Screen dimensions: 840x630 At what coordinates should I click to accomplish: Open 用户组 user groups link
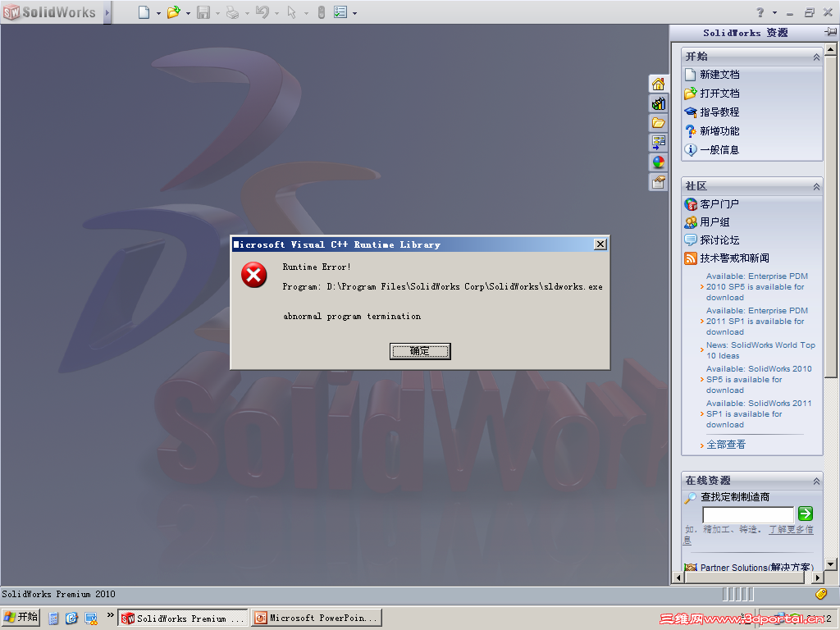point(714,221)
